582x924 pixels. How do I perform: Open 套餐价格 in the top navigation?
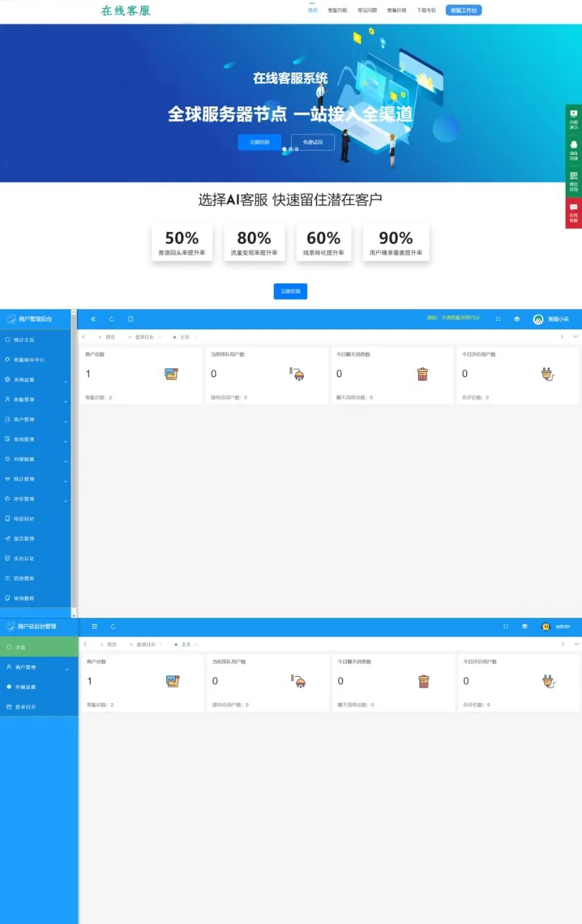click(397, 10)
